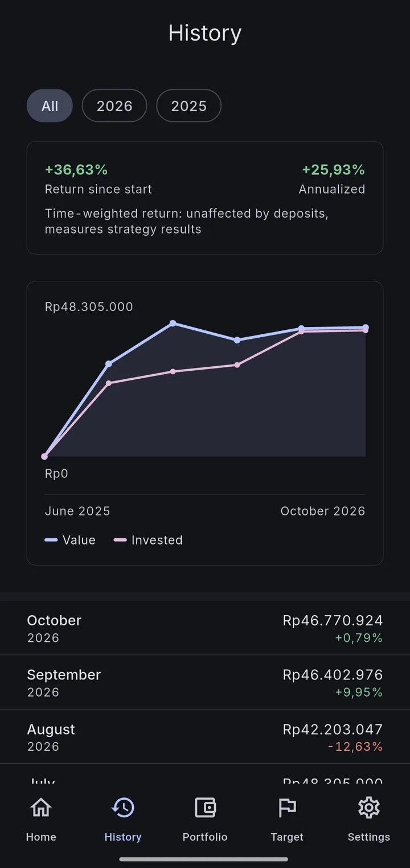Open the Portfolio wallet icon

click(205, 808)
